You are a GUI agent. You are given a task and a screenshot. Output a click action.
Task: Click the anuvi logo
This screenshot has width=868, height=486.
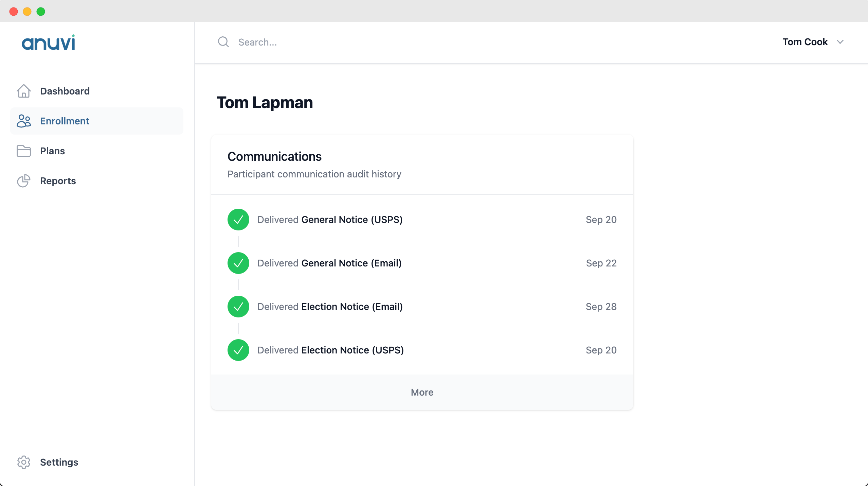pos(48,42)
